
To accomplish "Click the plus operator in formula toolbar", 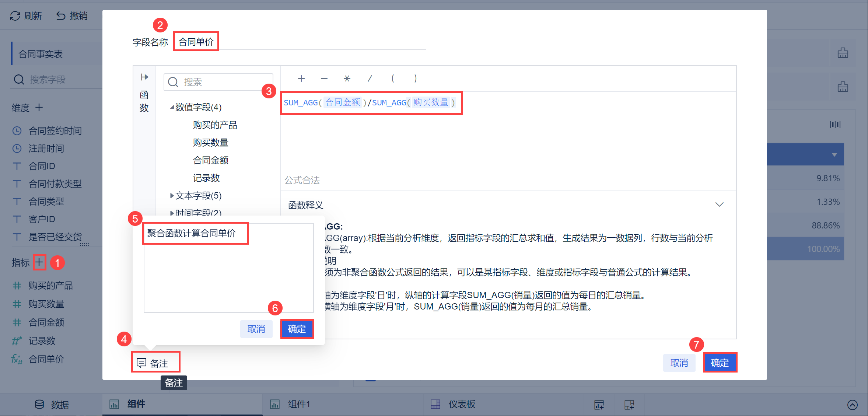I will click(x=301, y=78).
